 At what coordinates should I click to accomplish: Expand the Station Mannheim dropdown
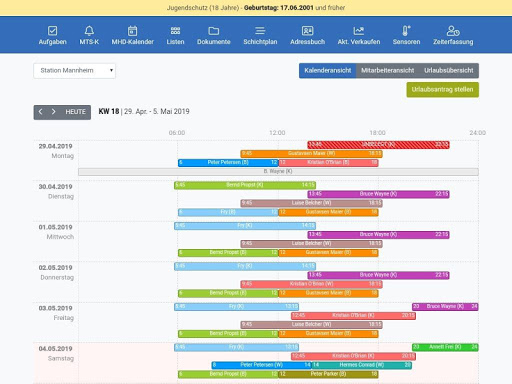tap(74, 71)
